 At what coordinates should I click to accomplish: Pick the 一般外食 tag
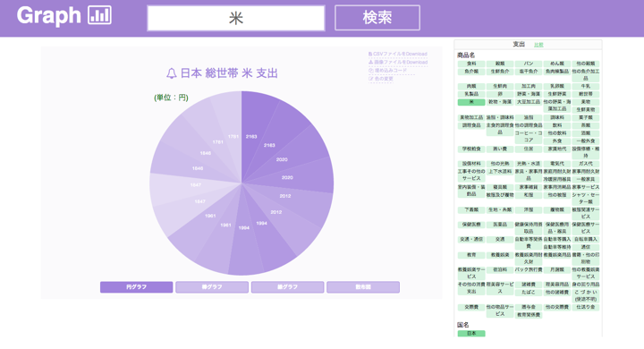586,141
